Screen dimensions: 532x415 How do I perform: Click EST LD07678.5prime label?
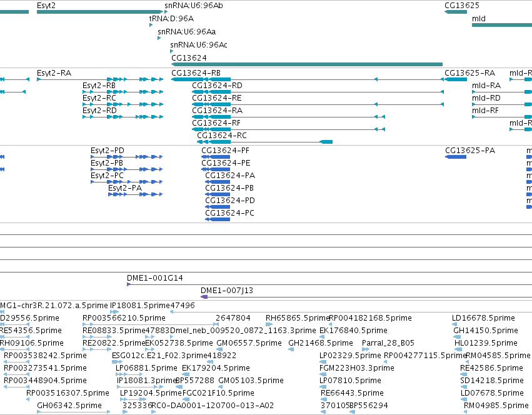click(492, 393)
